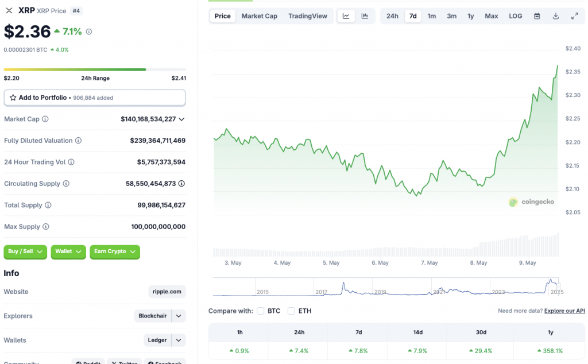Open the Wallet dropdown button
The width and height of the screenshot is (588, 364).
68,251
